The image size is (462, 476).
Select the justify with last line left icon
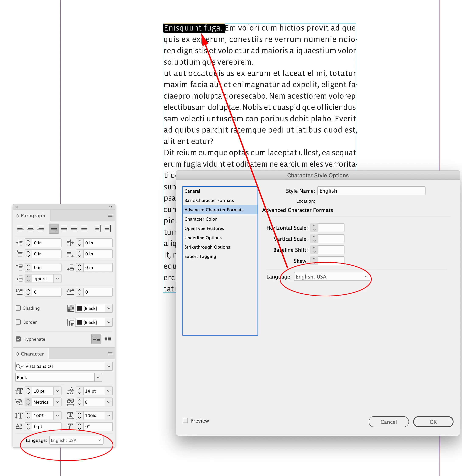(x=54, y=228)
